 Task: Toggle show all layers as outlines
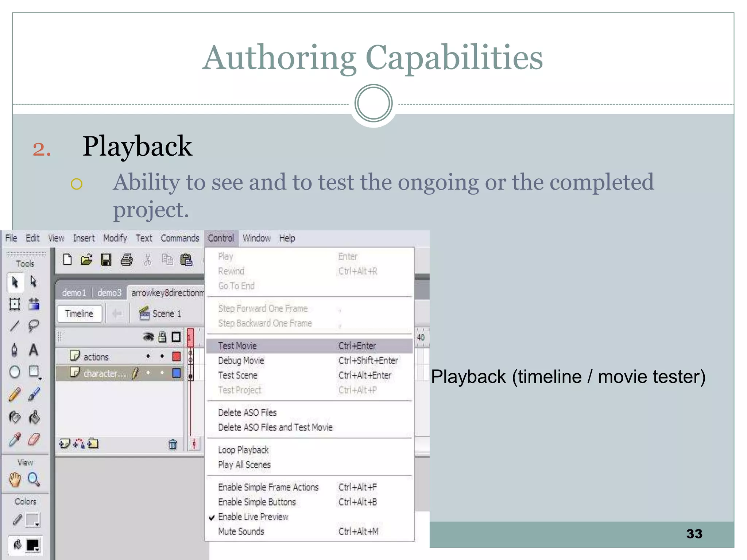(176, 337)
